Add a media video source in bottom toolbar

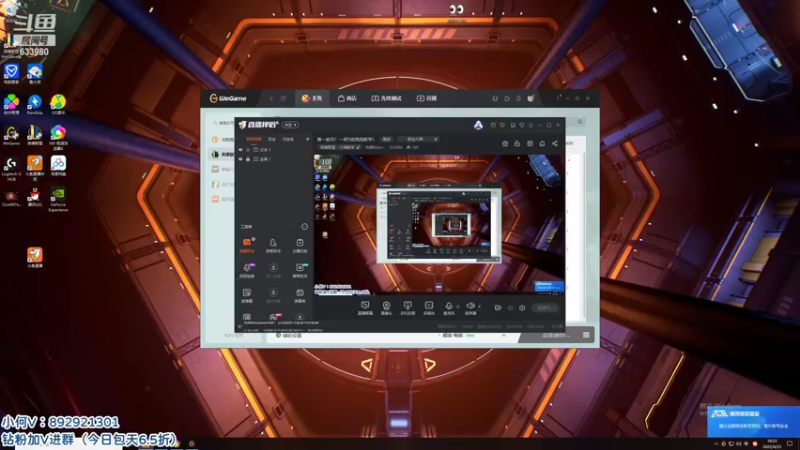[x=429, y=308]
